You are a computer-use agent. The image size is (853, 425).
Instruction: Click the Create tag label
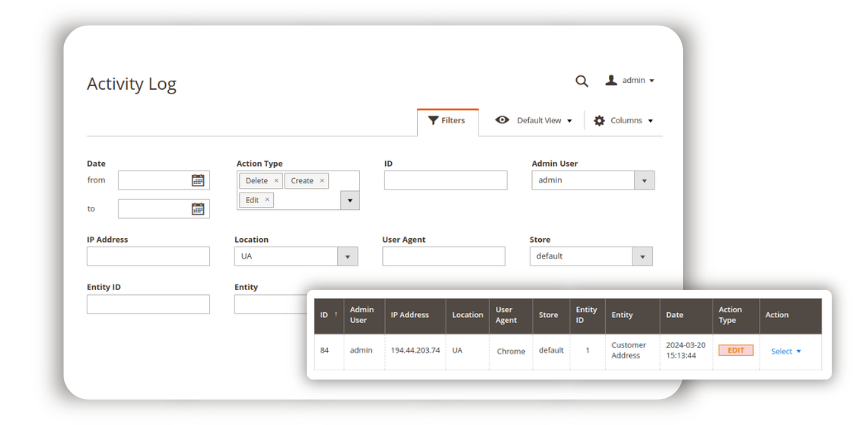302,181
